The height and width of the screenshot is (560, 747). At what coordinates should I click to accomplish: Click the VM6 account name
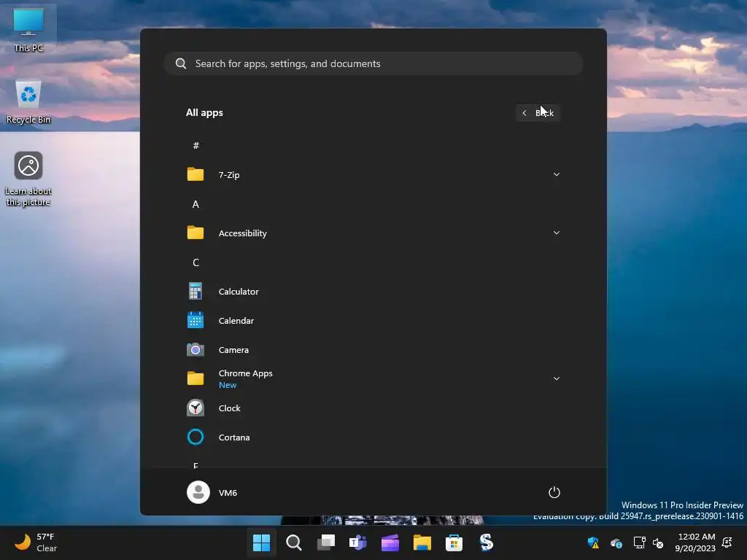point(228,492)
